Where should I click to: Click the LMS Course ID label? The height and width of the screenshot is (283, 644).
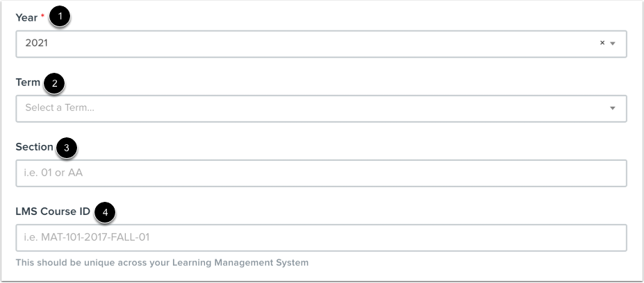tap(53, 212)
